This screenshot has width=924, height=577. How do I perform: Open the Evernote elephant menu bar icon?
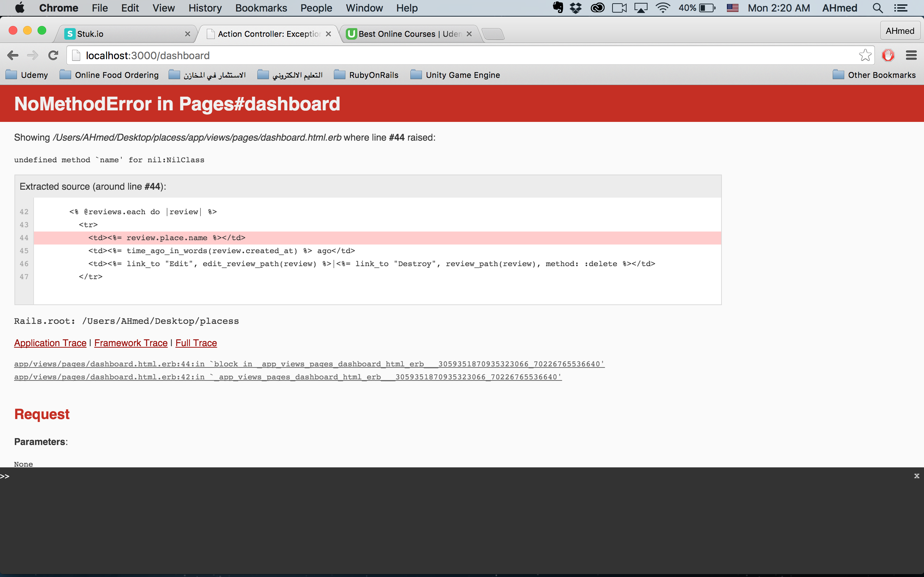pyautogui.click(x=558, y=8)
